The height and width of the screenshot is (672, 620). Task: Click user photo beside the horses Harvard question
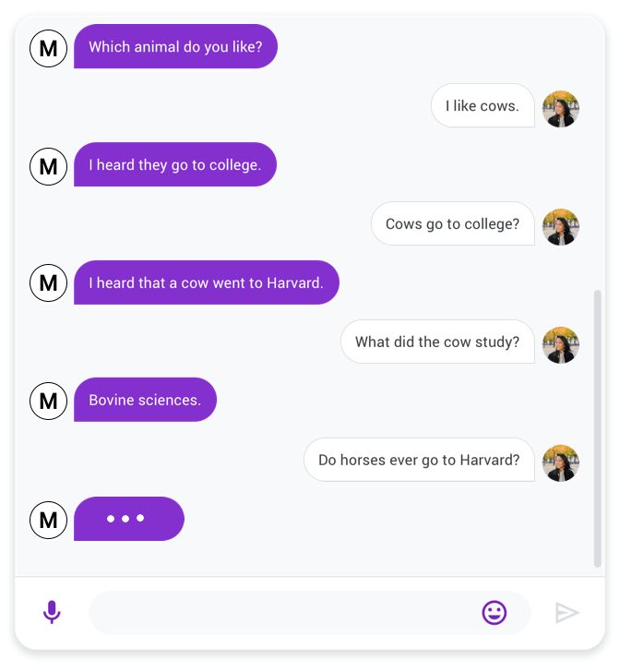pos(560,462)
